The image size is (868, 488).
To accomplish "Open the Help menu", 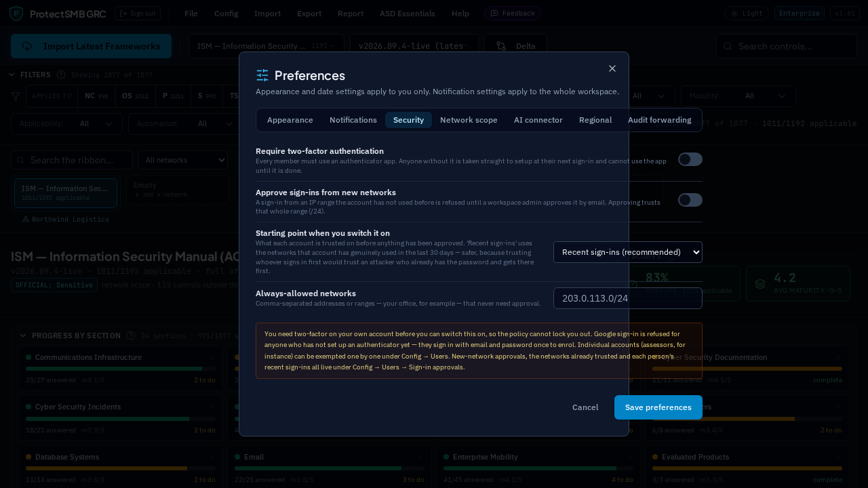I will (460, 14).
